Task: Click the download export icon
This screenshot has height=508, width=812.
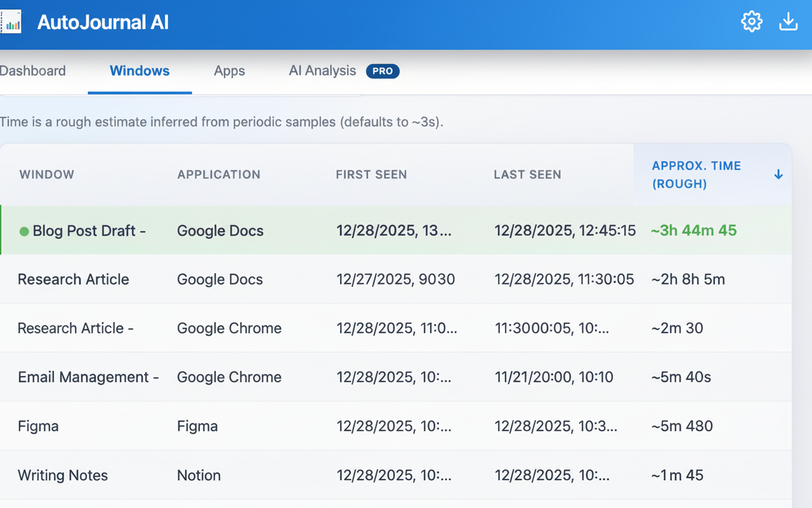Action: pos(788,22)
